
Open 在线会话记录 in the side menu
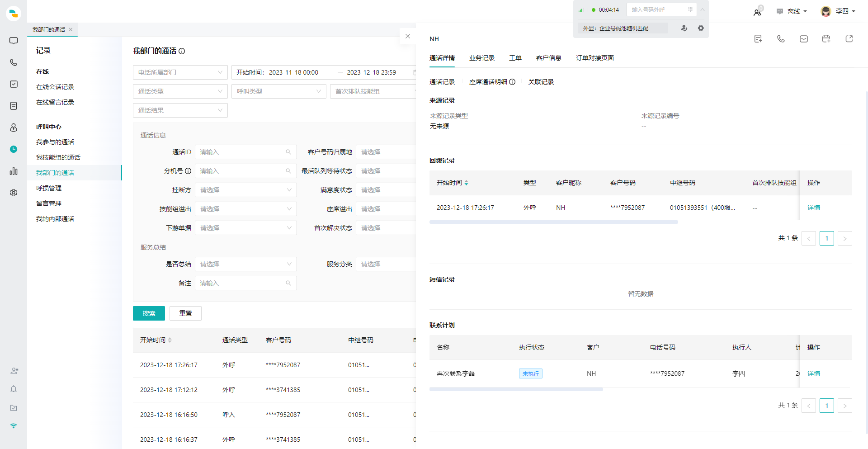[55, 87]
